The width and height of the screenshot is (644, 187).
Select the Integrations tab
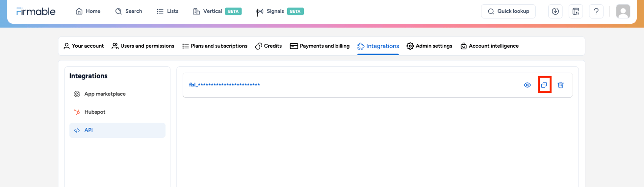pos(378,46)
